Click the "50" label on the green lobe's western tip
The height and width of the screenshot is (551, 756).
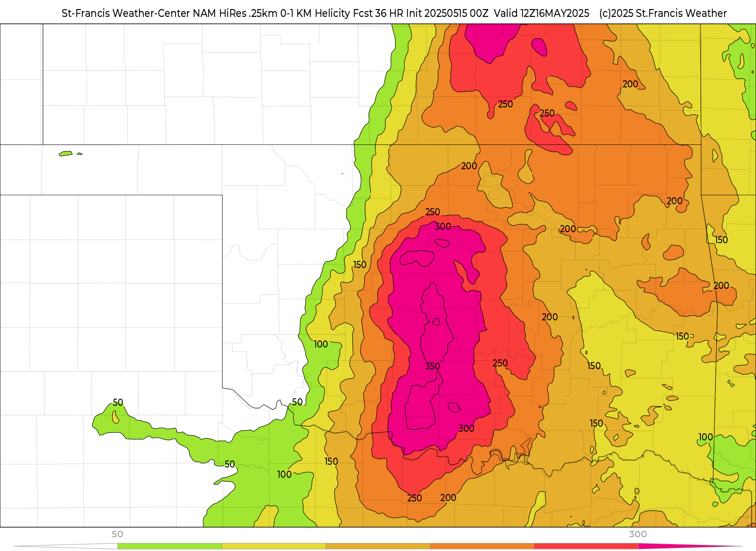click(118, 403)
